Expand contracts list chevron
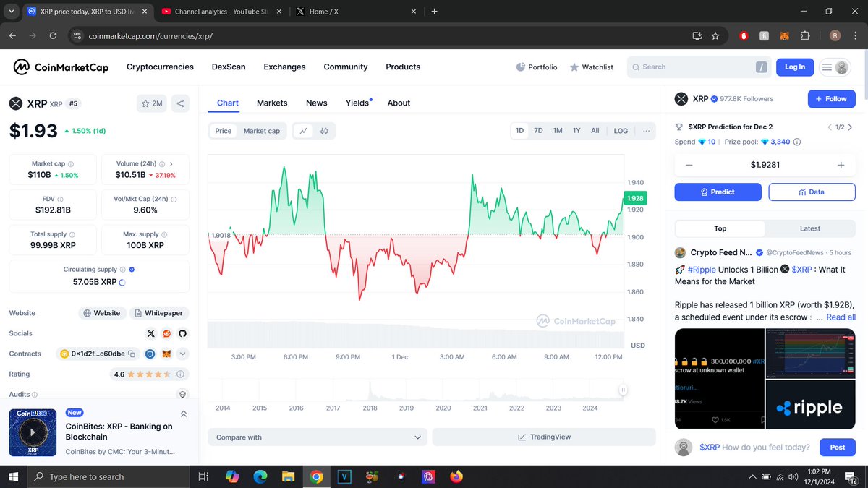Viewport: 868px width, 488px height. point(182,354)
